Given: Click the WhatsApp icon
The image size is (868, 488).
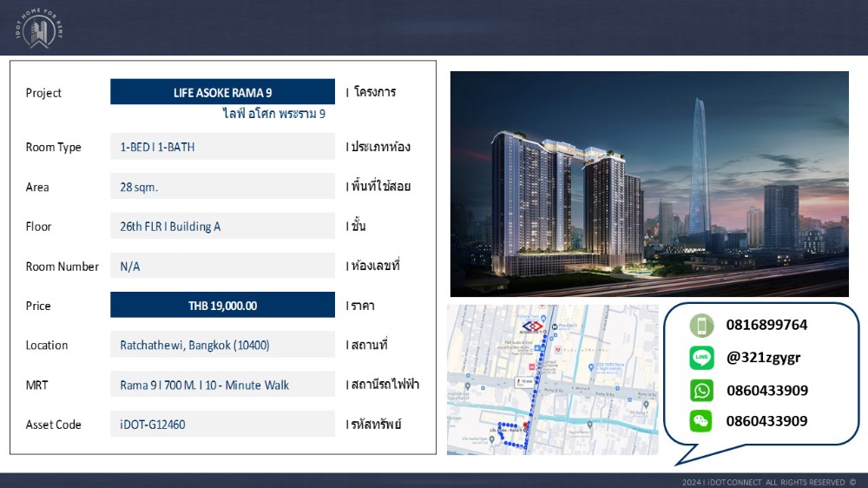Looking at the screenshot, I should pos(701,390).
